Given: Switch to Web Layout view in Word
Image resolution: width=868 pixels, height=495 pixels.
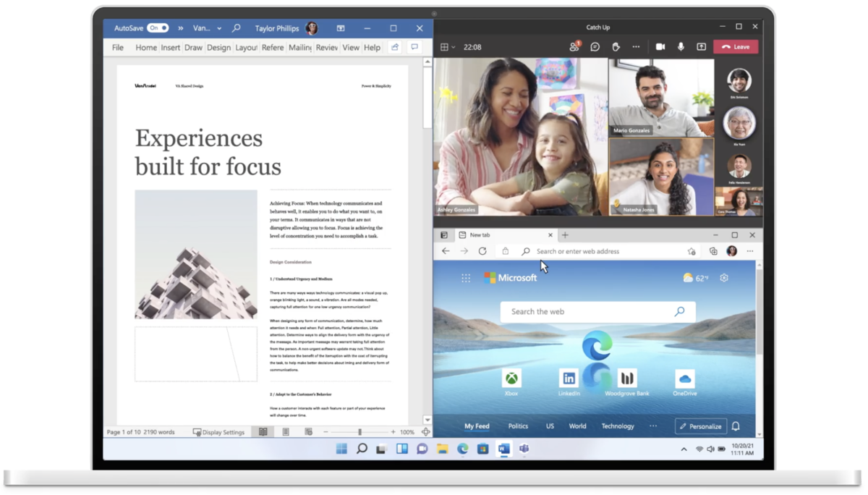Looking at the screenshot, I should [308, 432].
